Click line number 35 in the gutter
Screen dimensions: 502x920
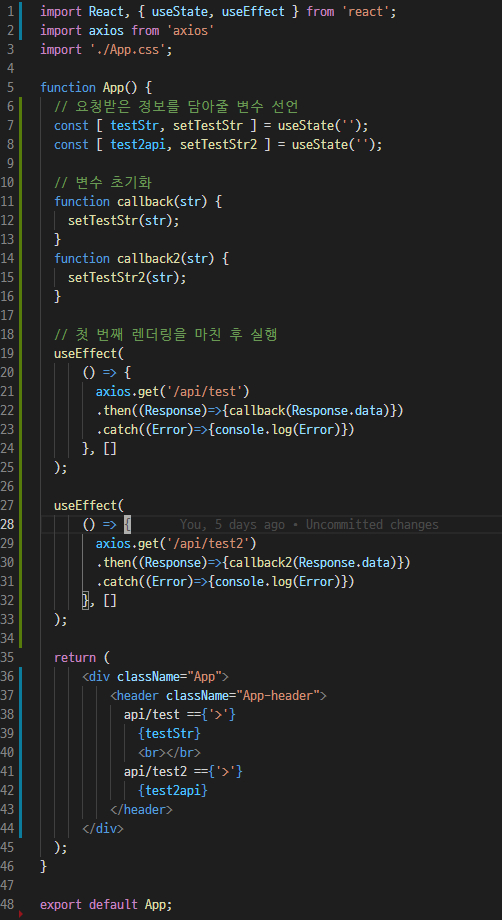click(7, 658)
